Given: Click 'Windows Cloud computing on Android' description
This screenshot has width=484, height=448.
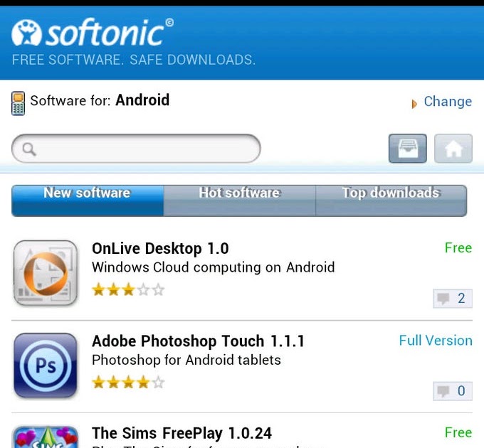Looking at the screenshot, I should pos(214,267).
